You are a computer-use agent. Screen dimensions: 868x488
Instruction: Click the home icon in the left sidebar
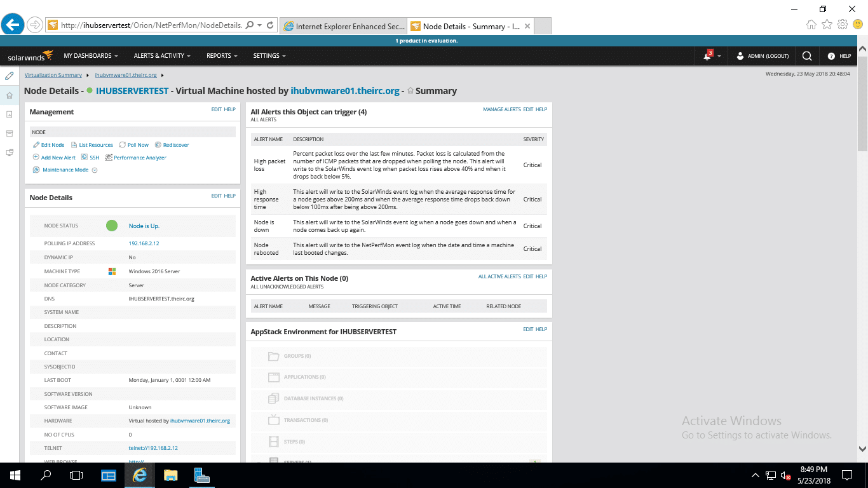9,95
